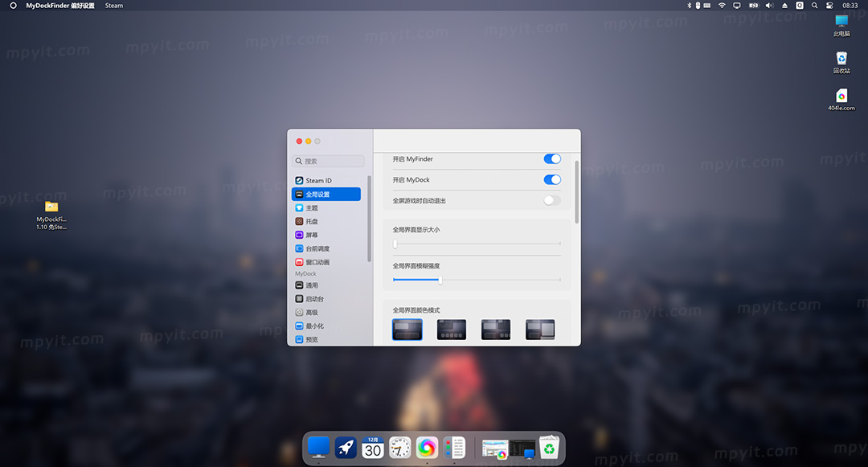The width and height of the screenshot is (868, 467).
Task: Click the 全局界面模糊强度 slider handle
Action: (440, 280)
